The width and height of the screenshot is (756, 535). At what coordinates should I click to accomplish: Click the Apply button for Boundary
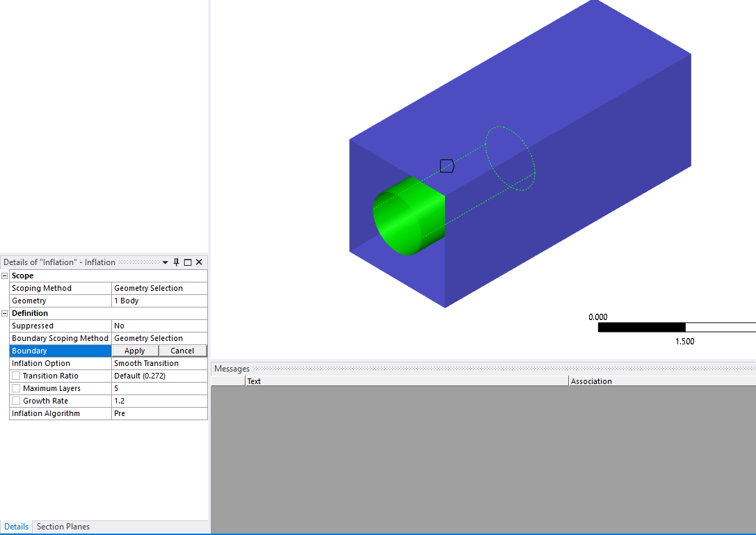point(135,351)
